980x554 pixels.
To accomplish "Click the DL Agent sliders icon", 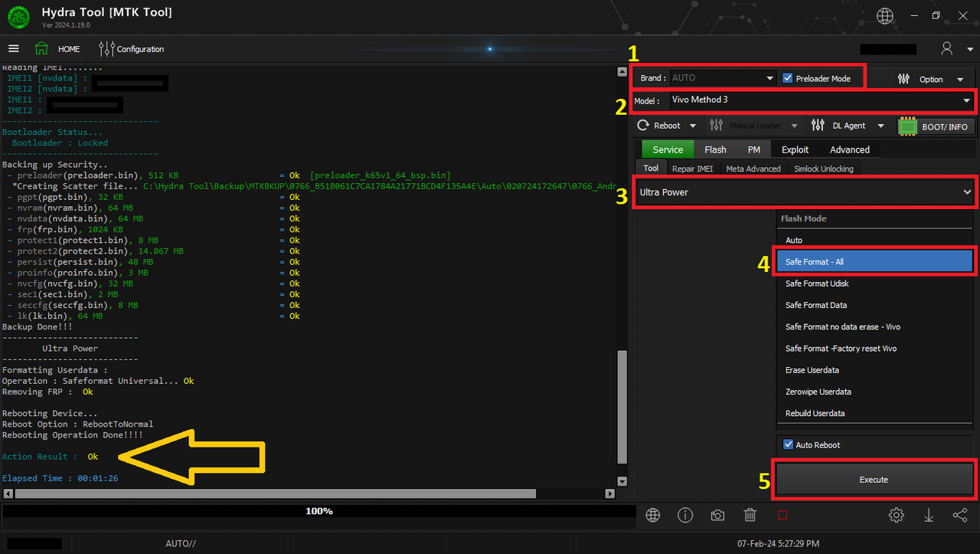I will point(818,126).
